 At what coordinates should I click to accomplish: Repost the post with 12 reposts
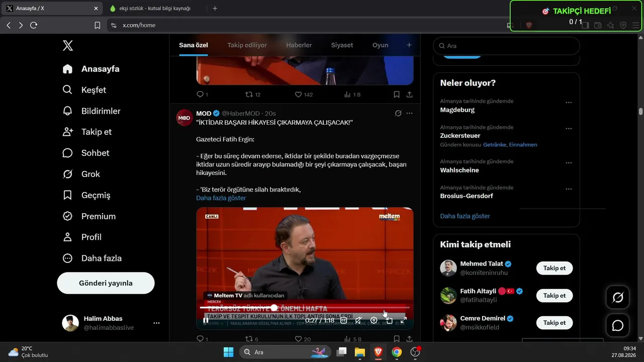[x=253, y=95]
